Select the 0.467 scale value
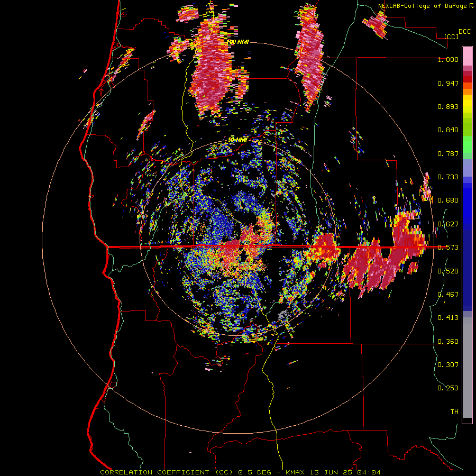Image resolution: width=476 pixels, height=476 pixels. pos(448,295)
